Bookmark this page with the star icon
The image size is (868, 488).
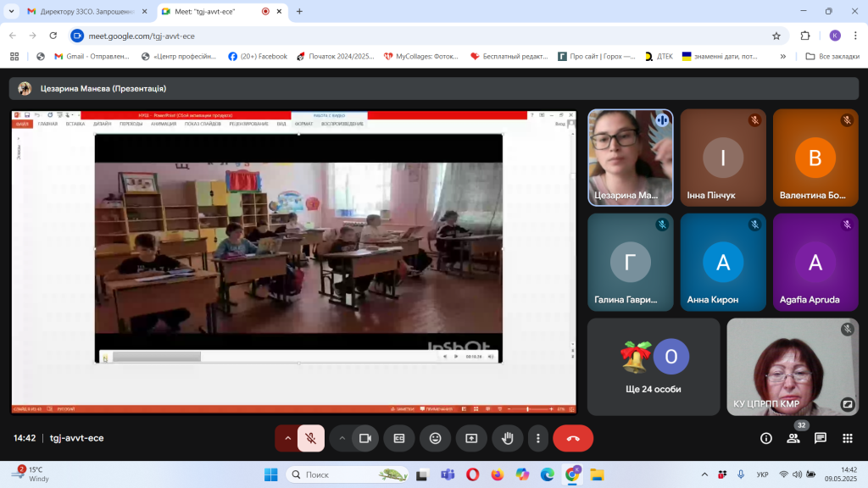(776, 36)
